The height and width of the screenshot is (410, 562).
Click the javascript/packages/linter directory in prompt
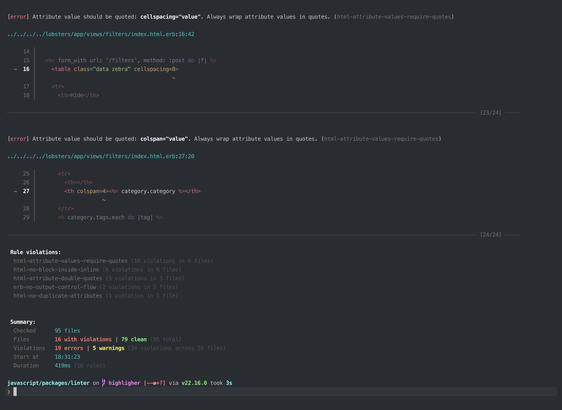(48, 383)
